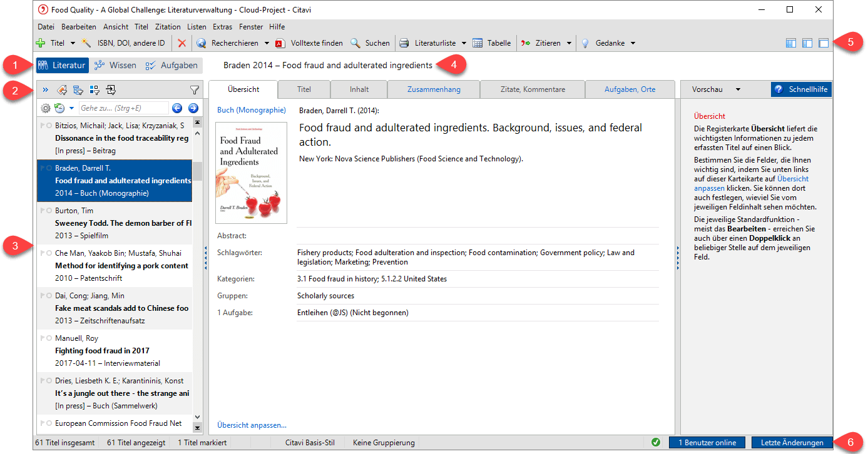The width and height of the screenshot is (868, 454).
Task: Go forward with the blue right arrow
Action: click(193, 108)
